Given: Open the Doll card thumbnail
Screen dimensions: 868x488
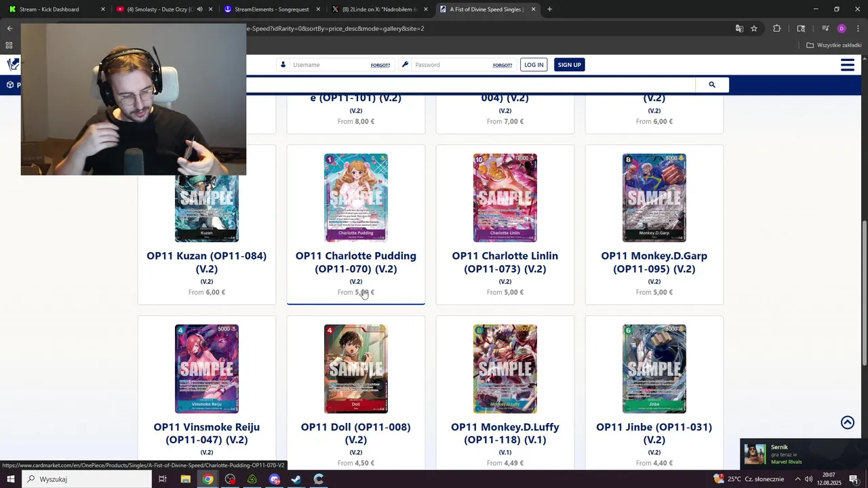Looking at the screenshot, I should [x=356, y=369].
